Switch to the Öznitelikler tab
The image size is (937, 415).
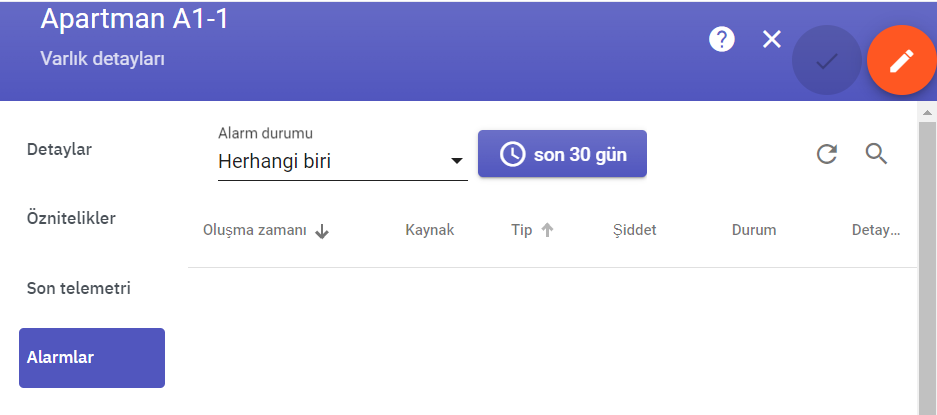(71, 218)
